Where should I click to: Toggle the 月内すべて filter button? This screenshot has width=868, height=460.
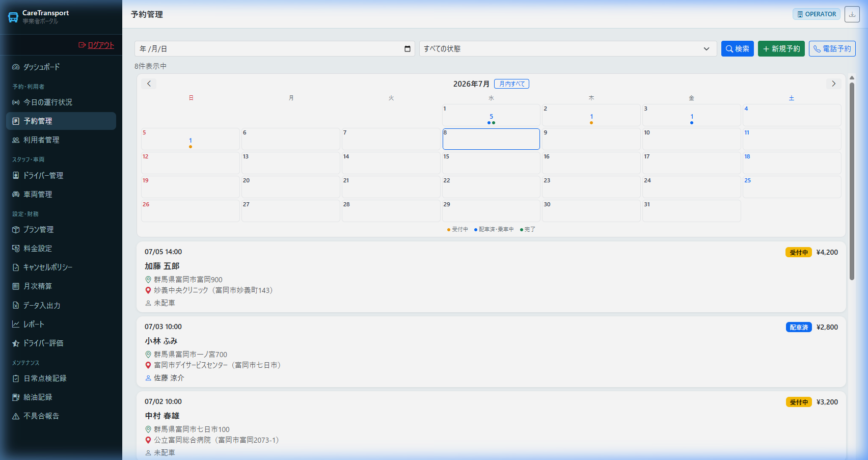pos(511,84)
